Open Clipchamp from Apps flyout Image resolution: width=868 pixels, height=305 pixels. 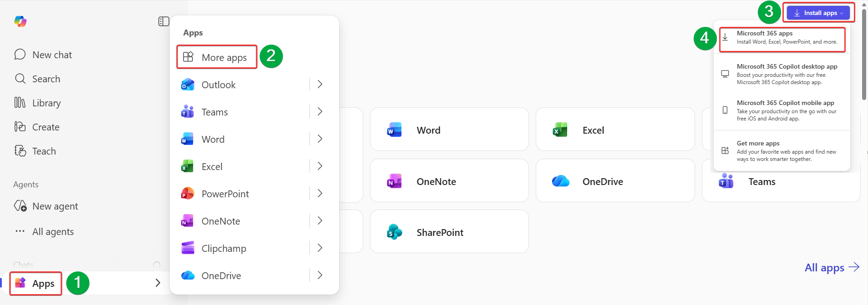click(x=223, y=249)
